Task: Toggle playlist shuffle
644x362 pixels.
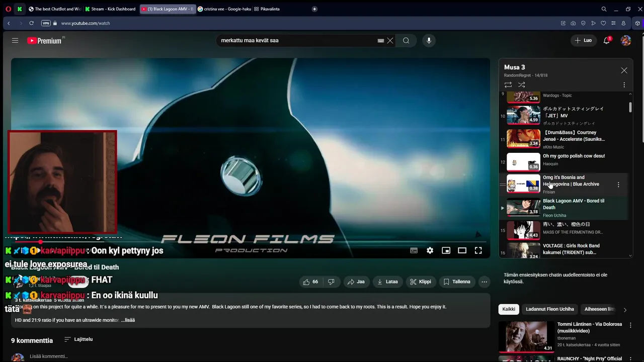Action: click(x=522, y=85)
